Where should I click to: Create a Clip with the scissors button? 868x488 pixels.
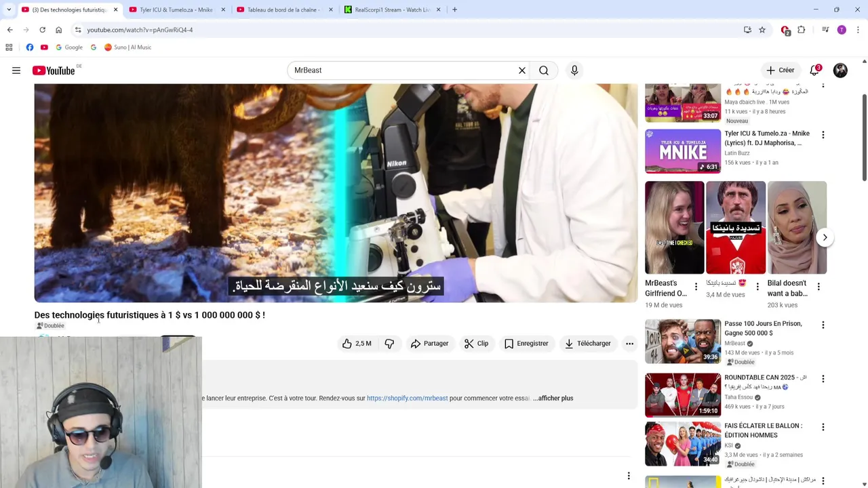476,344
